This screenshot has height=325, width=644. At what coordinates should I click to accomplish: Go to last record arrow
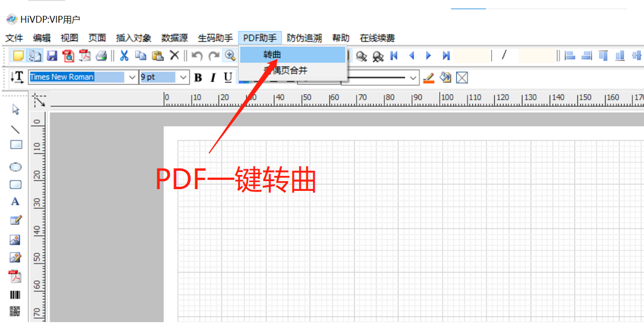pyautogui.click(x=446, y=56)
